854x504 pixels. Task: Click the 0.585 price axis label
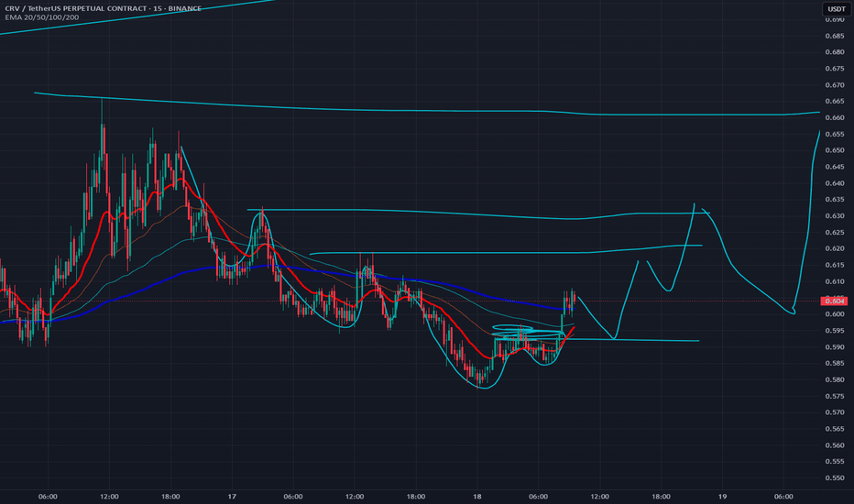tap(835, 364)
